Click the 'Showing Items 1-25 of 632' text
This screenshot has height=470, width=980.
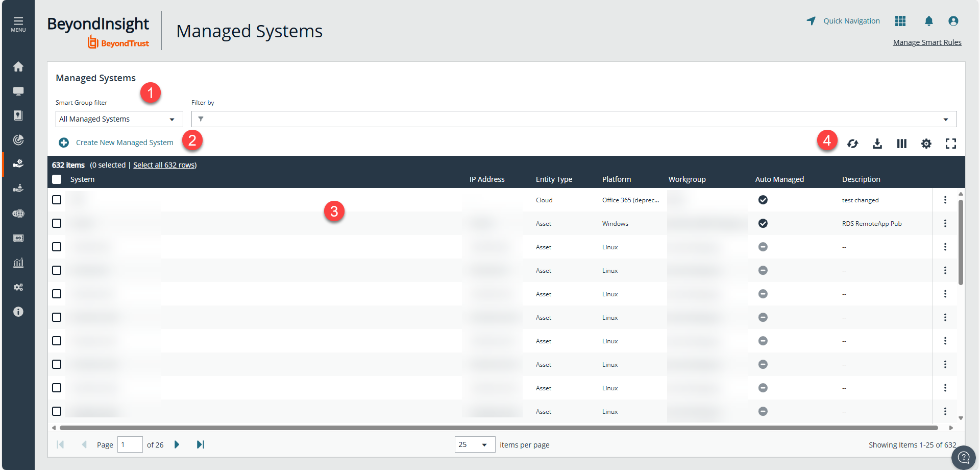[913, 445]
